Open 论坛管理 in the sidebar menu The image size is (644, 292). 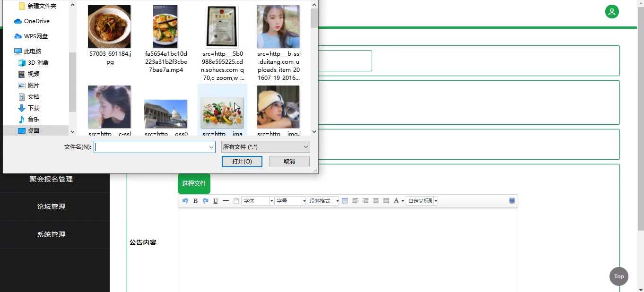pyautogui.click(x=51, y=206)
